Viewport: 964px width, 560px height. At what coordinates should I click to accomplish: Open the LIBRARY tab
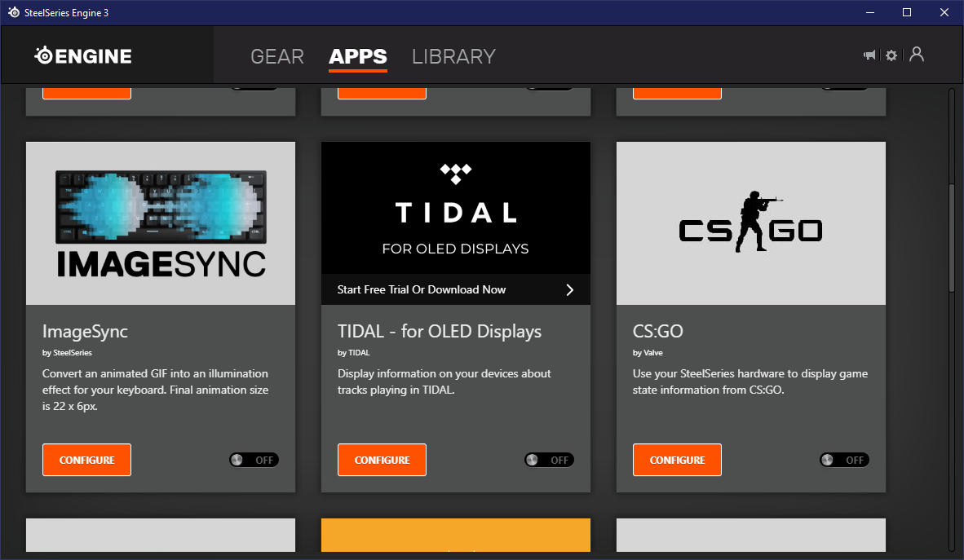coord(453,56)
